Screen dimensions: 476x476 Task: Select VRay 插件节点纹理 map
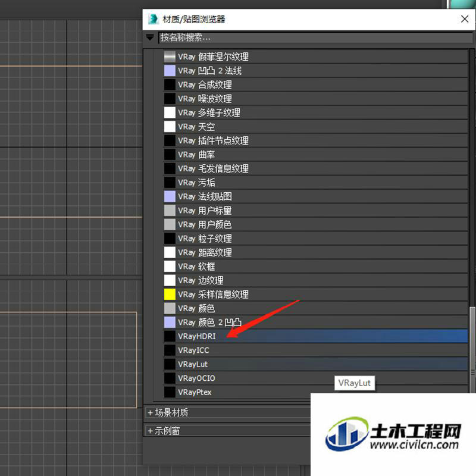click(x=315, y=140)
